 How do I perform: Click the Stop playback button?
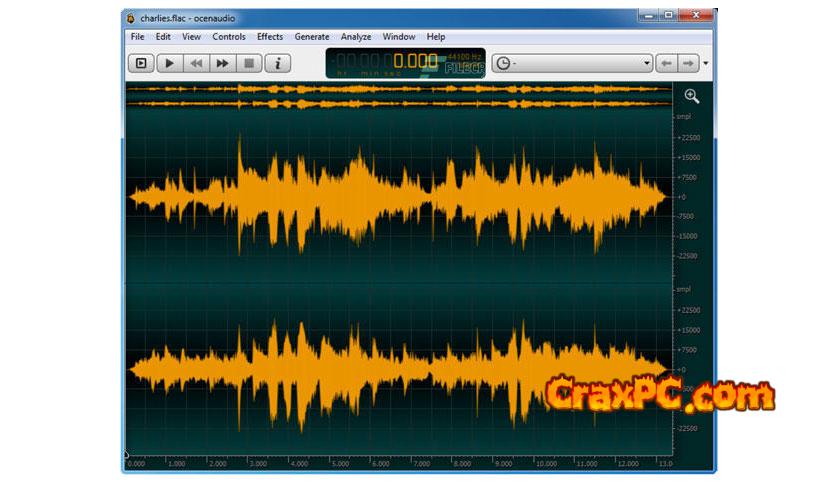point(250,63)
